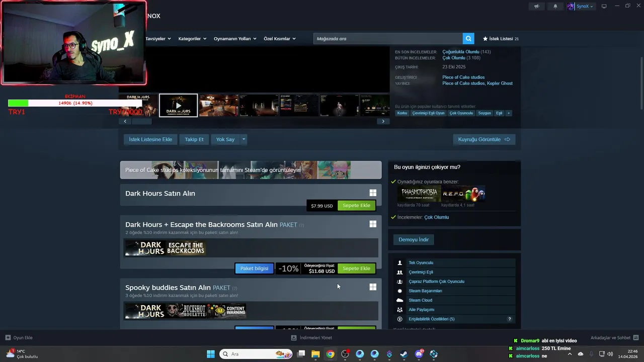Advance the screenshot strip with the right arrow
Screen dimensions: 644x362
[x=383, y=121]
